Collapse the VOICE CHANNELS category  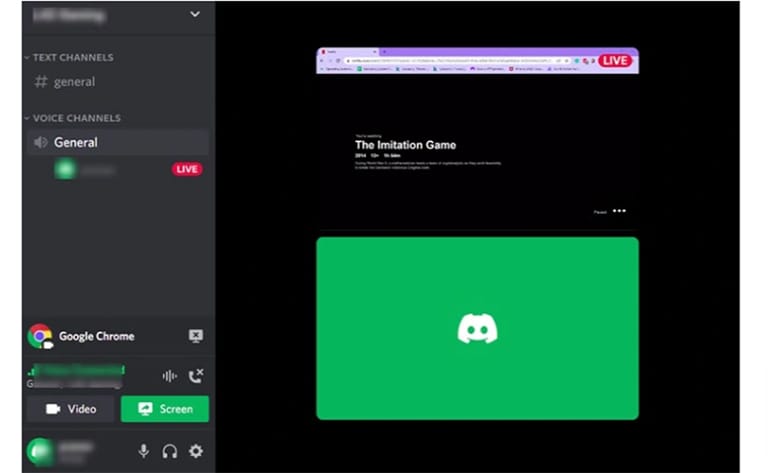72,118
